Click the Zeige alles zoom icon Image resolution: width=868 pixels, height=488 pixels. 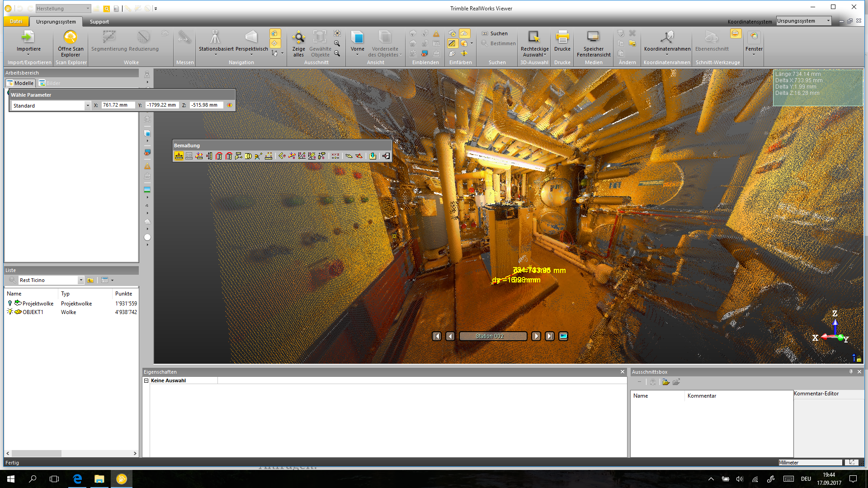tap(298, 38)
